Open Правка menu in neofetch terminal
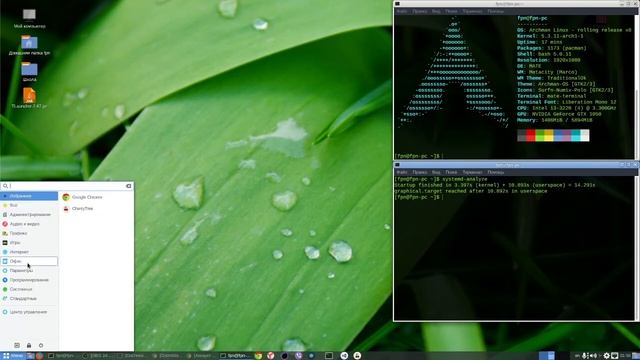Image resolution: width=640 pixels, height=360 pixels. [420, 11]
